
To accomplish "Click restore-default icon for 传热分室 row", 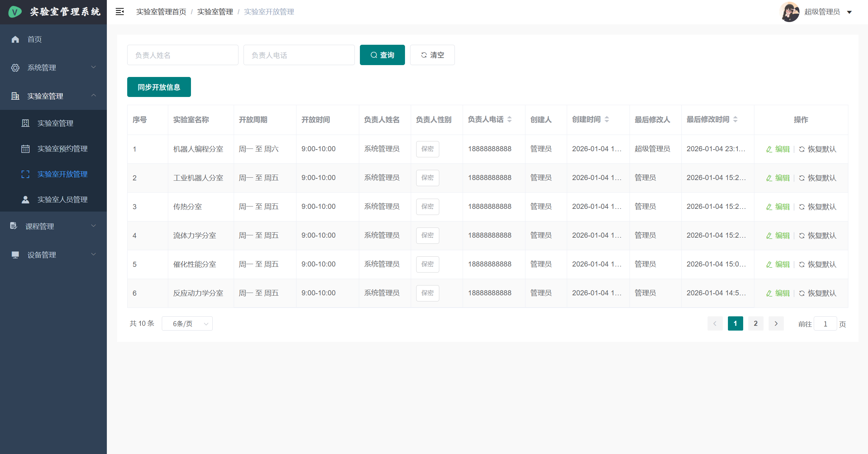I will 802,207.
